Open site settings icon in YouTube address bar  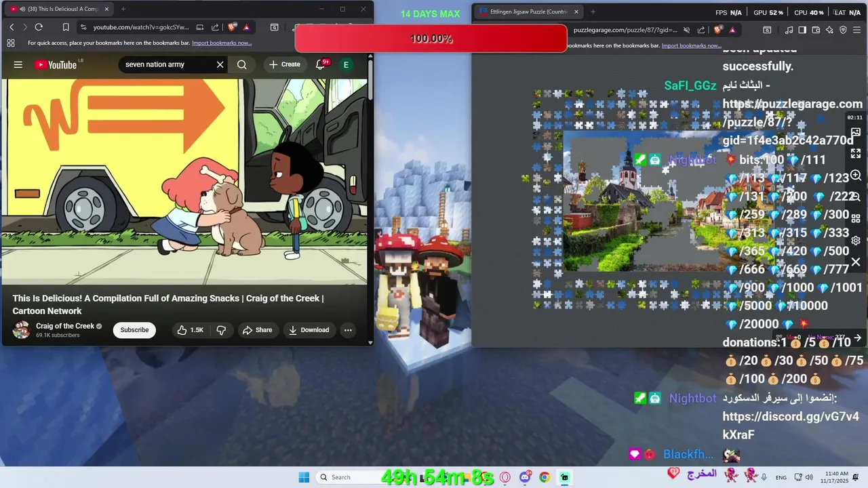(x=83, y=27)
